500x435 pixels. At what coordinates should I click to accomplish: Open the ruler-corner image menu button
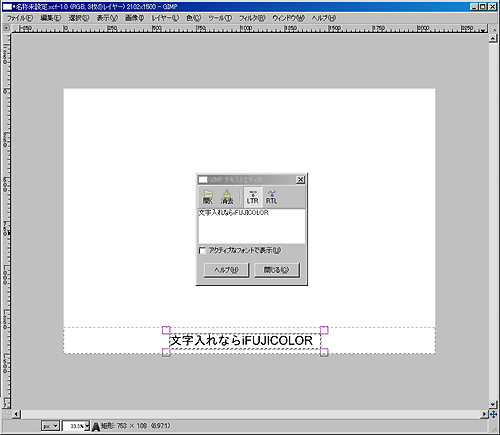tap(6, 28)
